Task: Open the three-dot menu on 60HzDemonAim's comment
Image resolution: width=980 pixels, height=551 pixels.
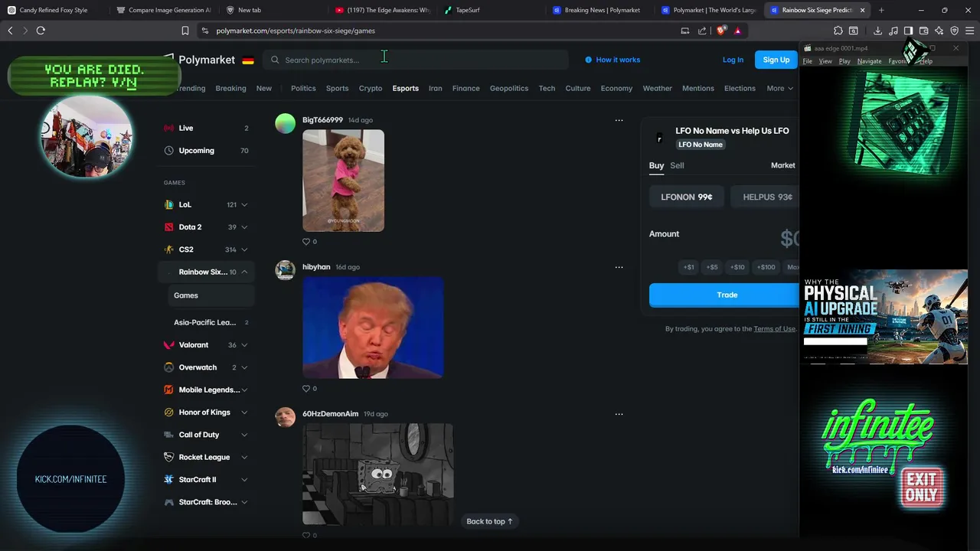Action: pos(619,414)
